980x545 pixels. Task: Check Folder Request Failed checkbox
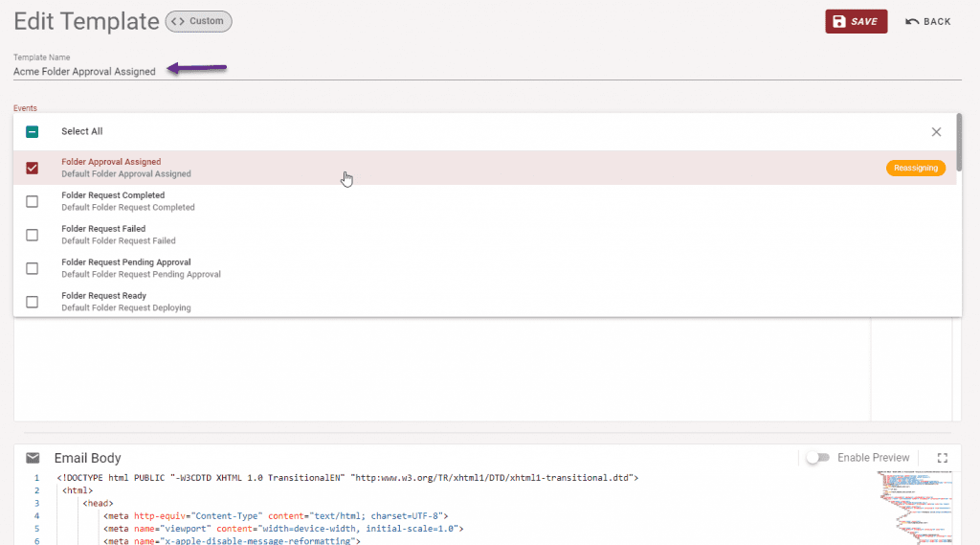32,235
